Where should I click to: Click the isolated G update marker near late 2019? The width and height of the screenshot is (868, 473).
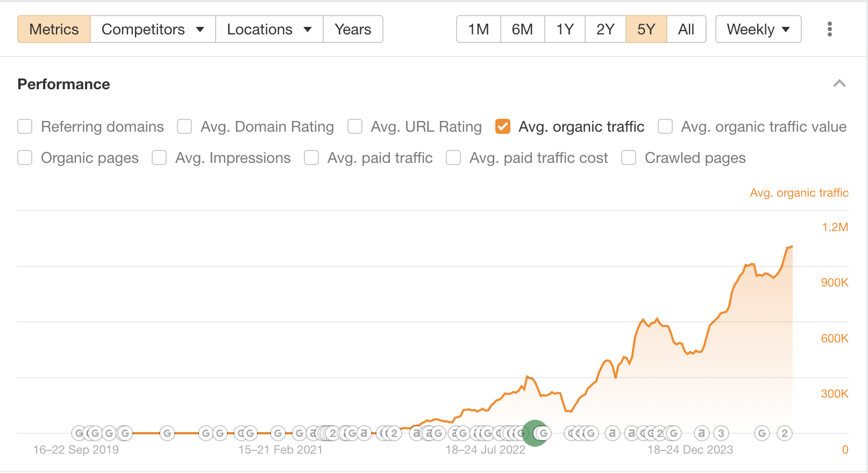pyautogui.click(x=167, y=433)
